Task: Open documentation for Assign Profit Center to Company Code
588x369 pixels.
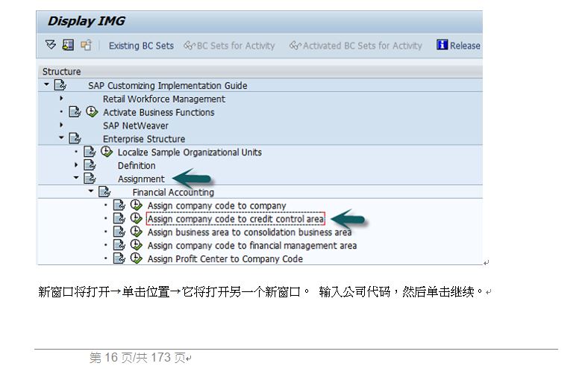Action: [x=119, y=258]
